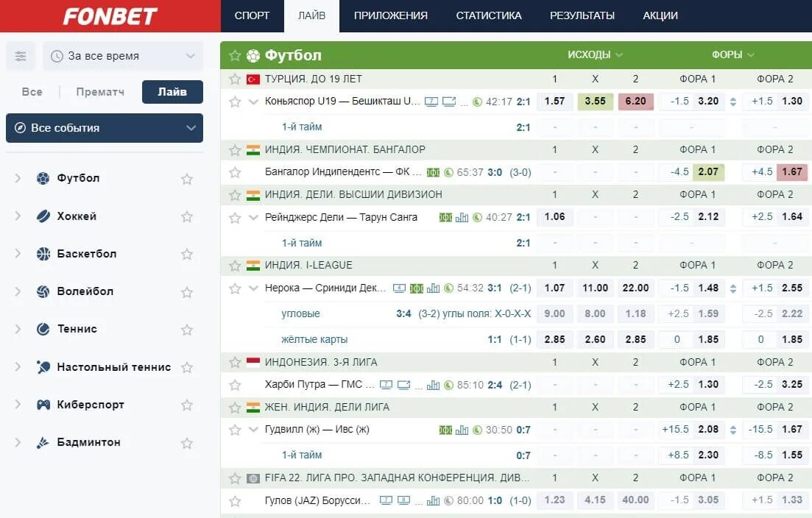Click the badminton shuttlecock icon
The image size is (812, 518).
click(43, 442)
